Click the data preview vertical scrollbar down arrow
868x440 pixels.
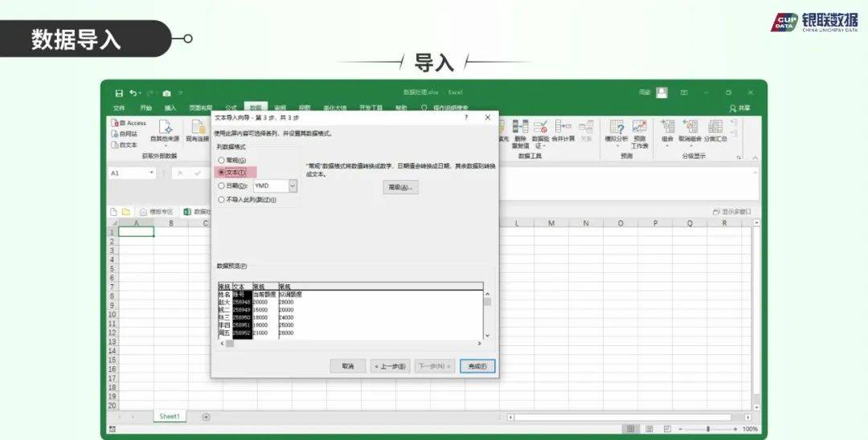[488, 335]
